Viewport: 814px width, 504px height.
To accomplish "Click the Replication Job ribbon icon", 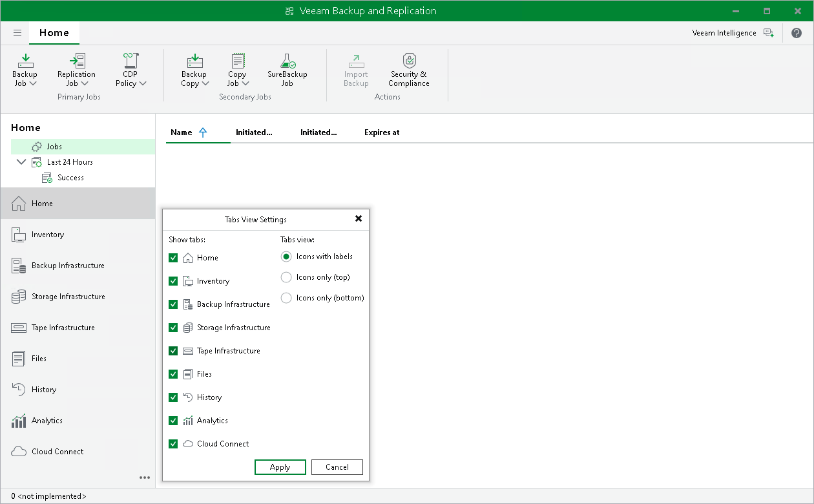I will 77,61.
